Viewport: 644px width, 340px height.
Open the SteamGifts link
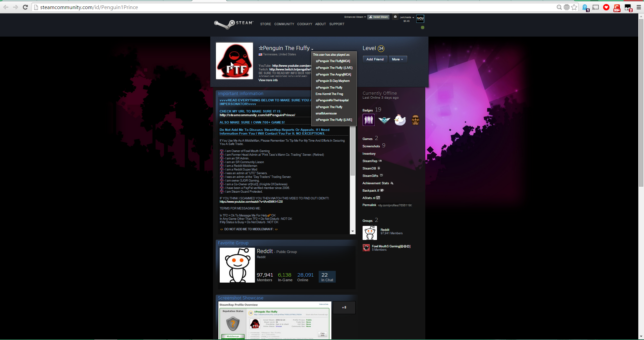click(373, 176)
